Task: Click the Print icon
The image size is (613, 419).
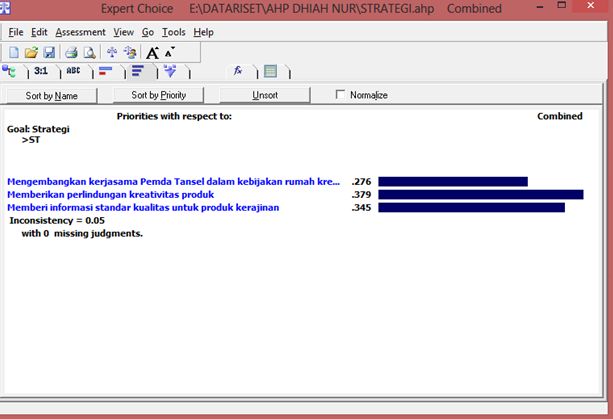Action: pos(71,52)
